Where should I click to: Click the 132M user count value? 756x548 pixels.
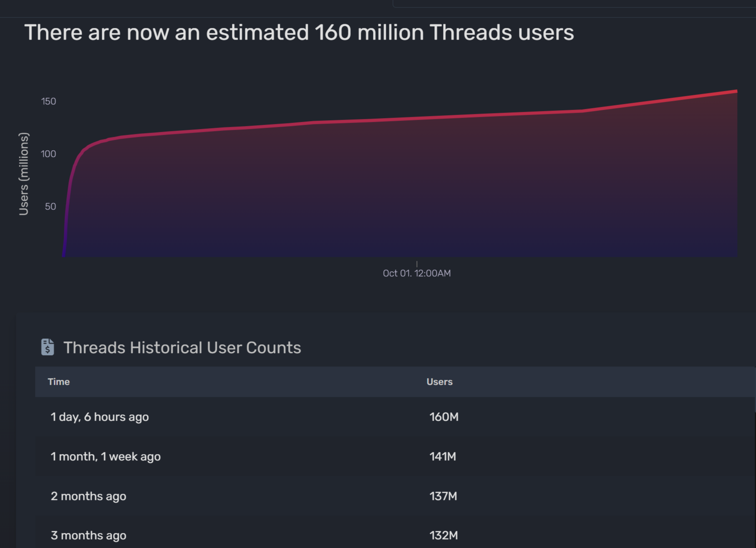point(444,535)
